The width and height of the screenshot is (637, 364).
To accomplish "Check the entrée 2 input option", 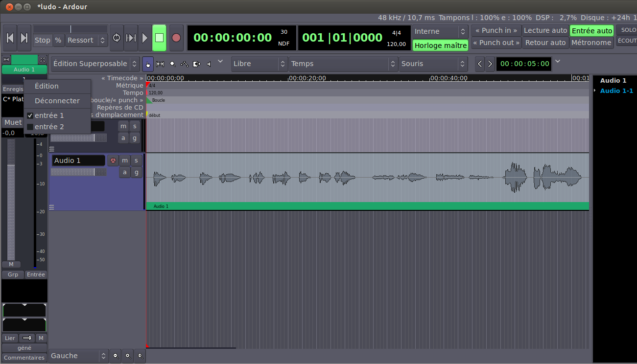I will pos(57,127).
